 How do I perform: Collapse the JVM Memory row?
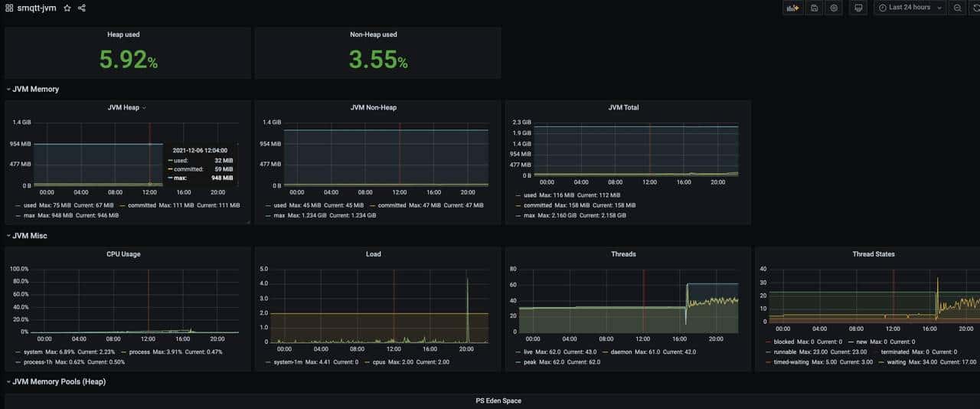point(35,89)
